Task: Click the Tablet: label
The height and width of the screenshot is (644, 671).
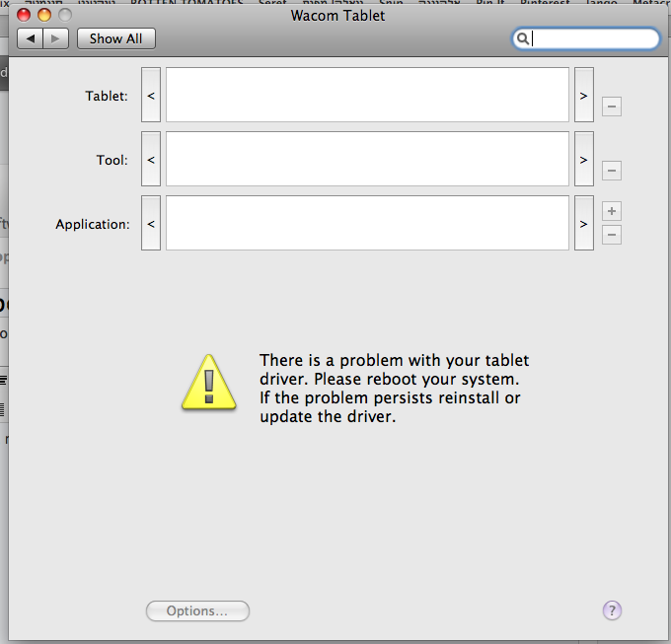Action: pos(107,96)
